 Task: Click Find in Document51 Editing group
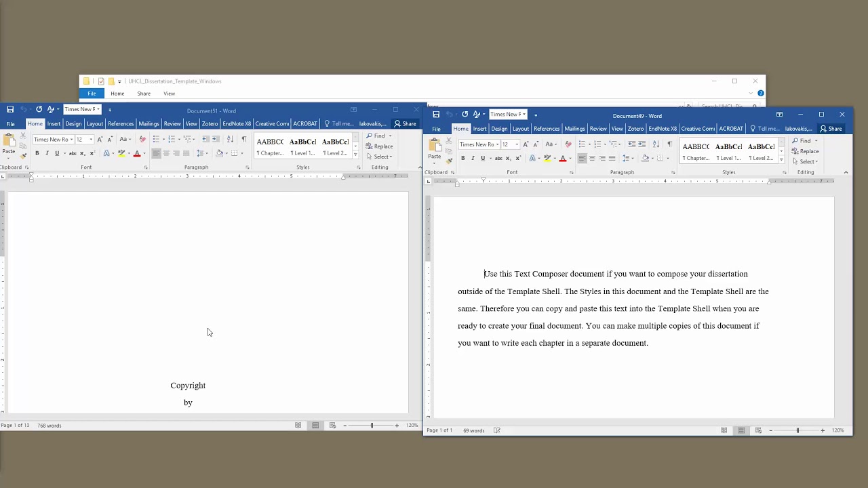[376, 136]
